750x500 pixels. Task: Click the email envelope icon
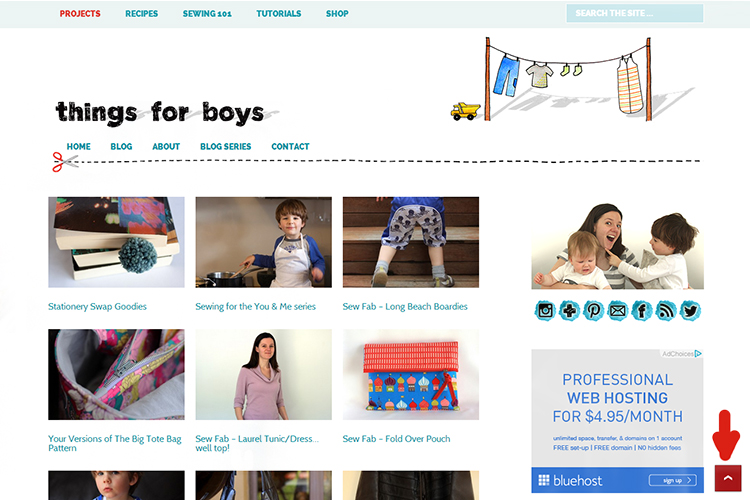[x=618, y=311]
